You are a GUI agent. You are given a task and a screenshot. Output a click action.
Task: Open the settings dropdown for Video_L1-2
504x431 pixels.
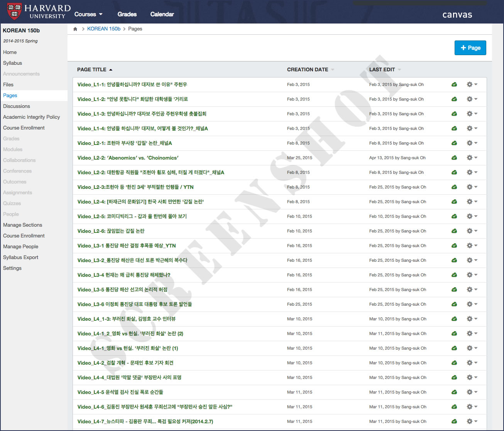pyautogui.click(x=472, y=99)
